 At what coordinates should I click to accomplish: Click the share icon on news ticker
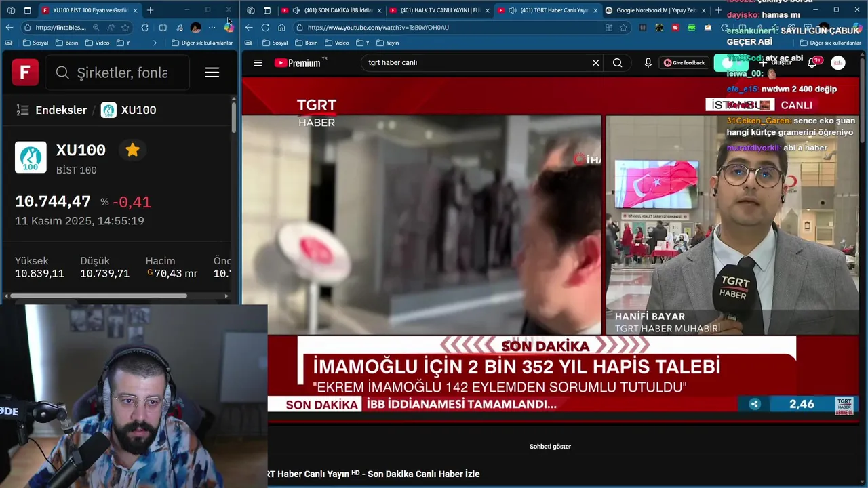point(755,404)
